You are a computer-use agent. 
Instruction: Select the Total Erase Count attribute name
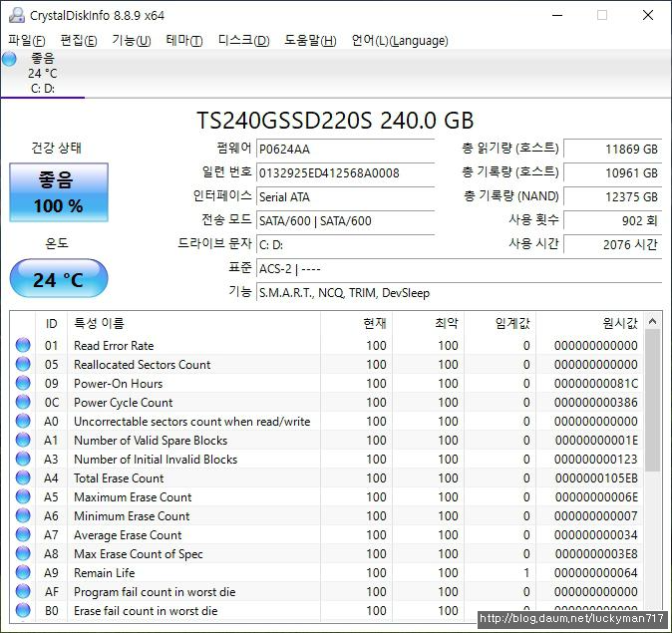[119, 478]
